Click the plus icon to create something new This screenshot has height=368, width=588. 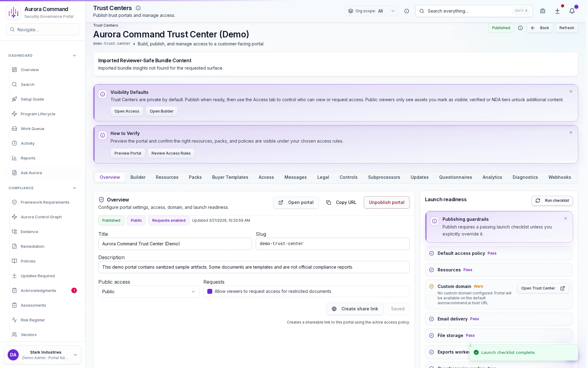pos(557,11)
